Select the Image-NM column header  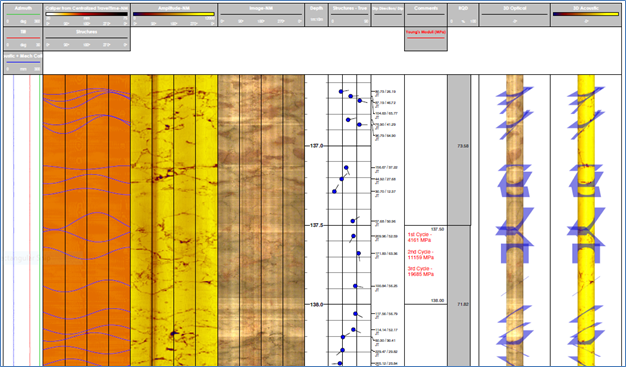(261, 15)
